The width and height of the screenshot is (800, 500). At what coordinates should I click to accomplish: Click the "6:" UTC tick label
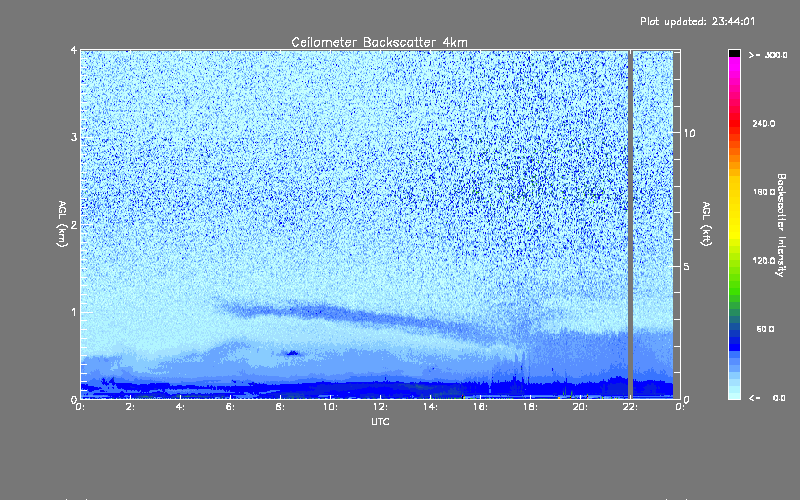point(230,407)
